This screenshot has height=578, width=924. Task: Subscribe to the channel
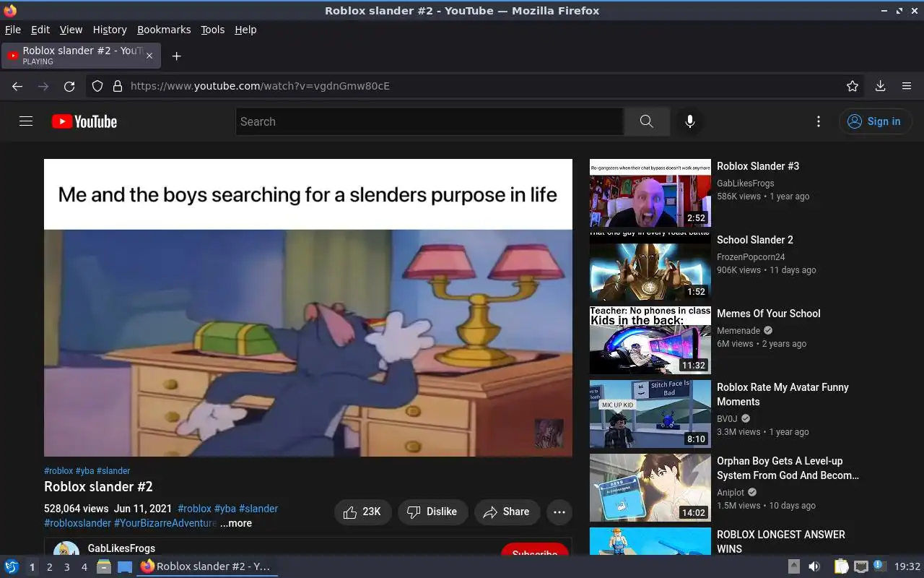535,549
